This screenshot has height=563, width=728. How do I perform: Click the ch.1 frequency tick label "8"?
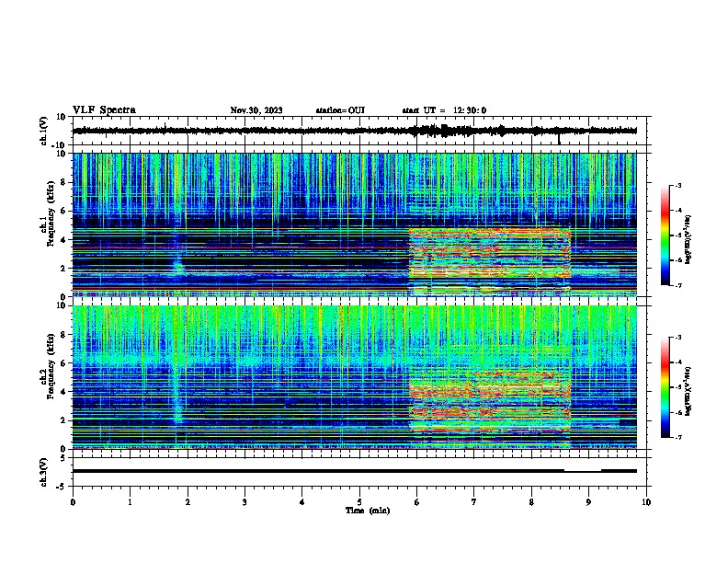(63, 182)
